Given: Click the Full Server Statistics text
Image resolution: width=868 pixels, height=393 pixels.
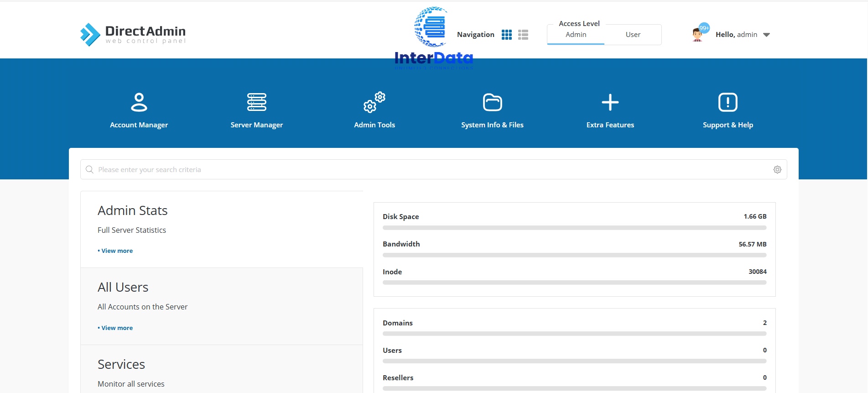Looking at the screenshot, I should pos(132,230).
